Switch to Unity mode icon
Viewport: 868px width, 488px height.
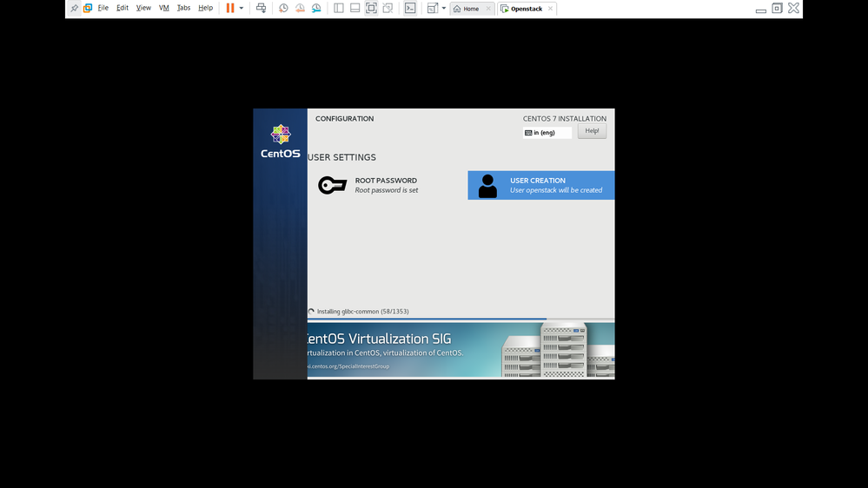pyautogui.click(x=388, y=8)
